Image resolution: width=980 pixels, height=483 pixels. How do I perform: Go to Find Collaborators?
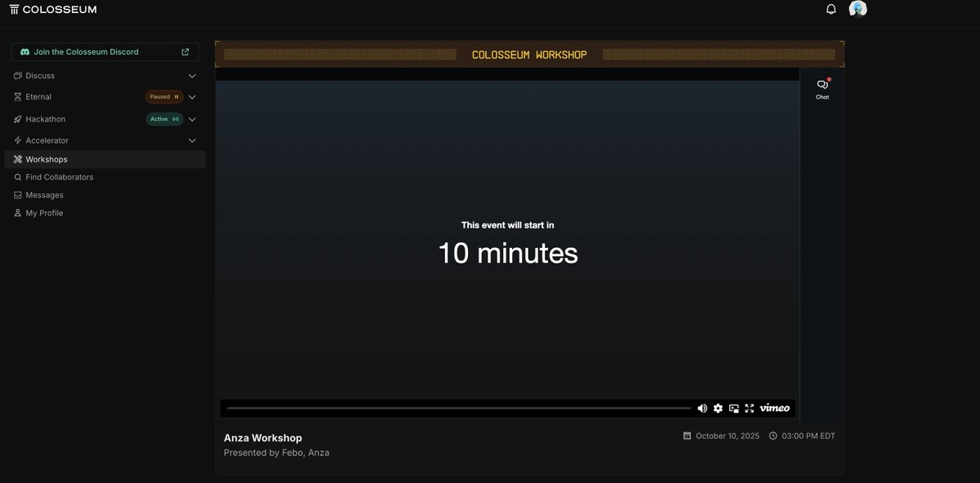point(60,177)
